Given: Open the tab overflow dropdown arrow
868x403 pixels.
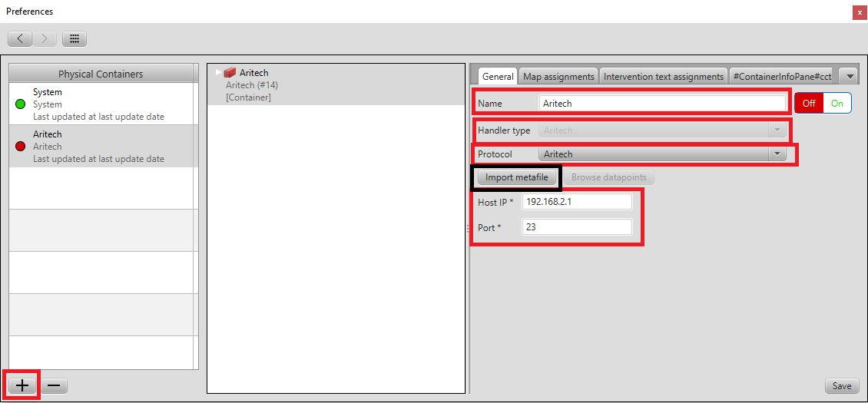Looking at the screenshot, I should (848, 76).
